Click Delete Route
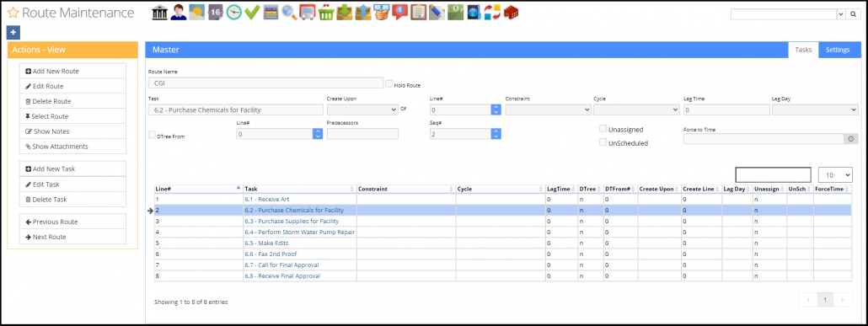The height and width of the screenshot is (326, 868). (x=72, y=101)
